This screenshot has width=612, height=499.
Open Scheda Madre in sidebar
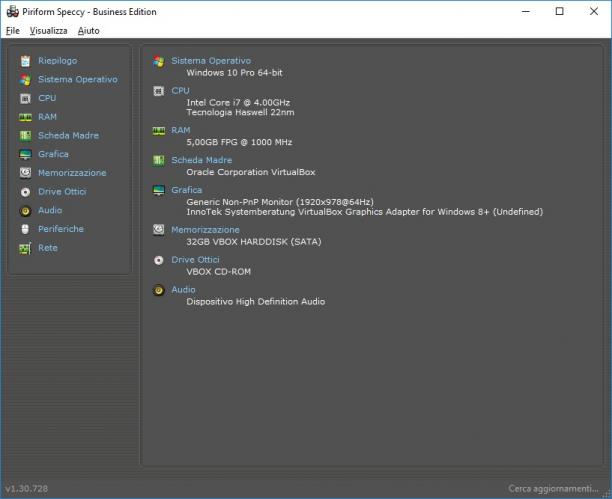[x=68, y=135]
